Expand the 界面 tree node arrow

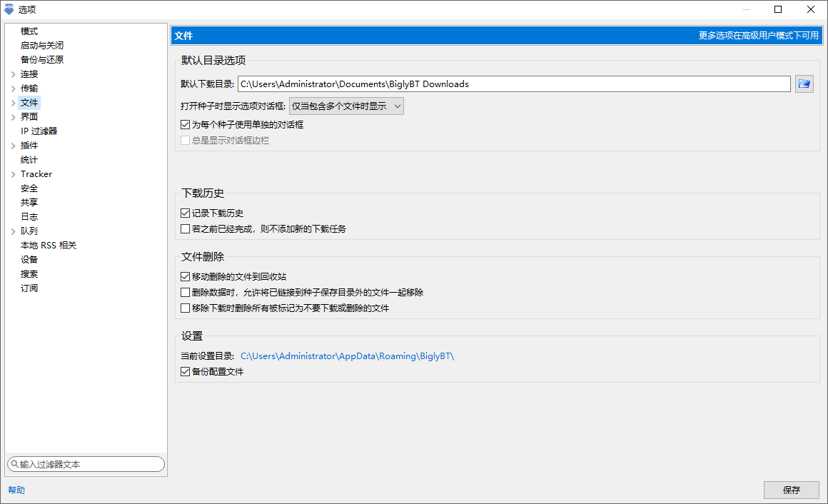coord(13,117)
